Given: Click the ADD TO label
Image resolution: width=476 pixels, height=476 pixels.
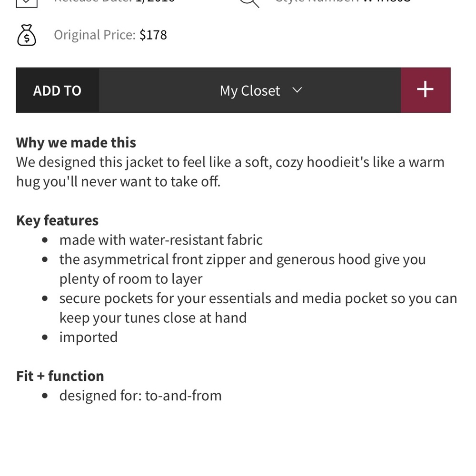Looking at the screenshot, I should [x=58, y=90].
